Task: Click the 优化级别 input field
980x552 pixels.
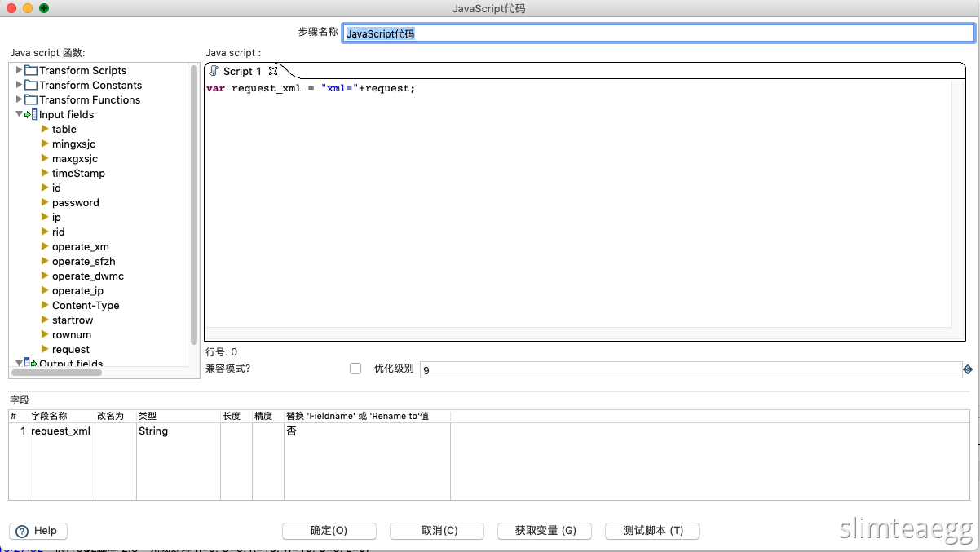Action: [691, 369]
